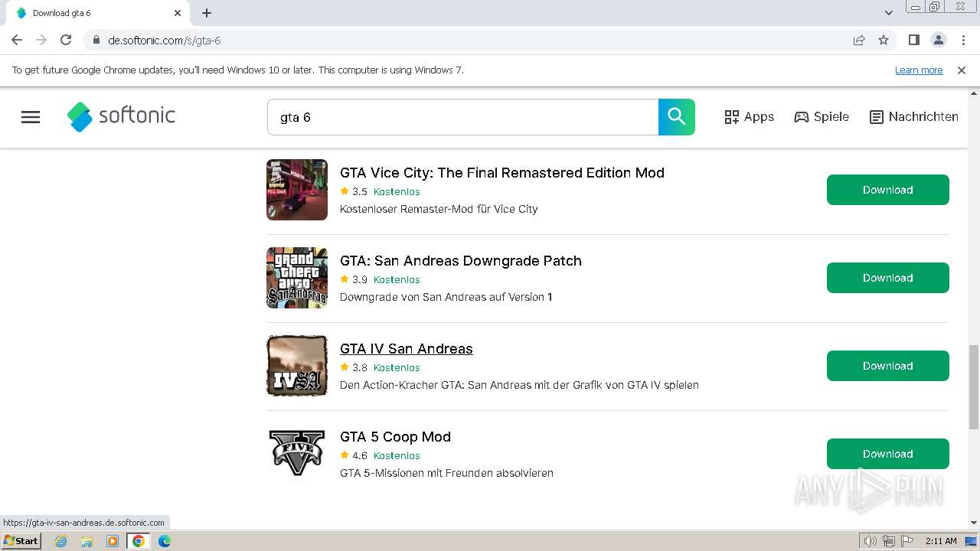This screenshot has height=551, width=980.
Task: Click the 2:11 AM clock
Action: click(941, 541)
